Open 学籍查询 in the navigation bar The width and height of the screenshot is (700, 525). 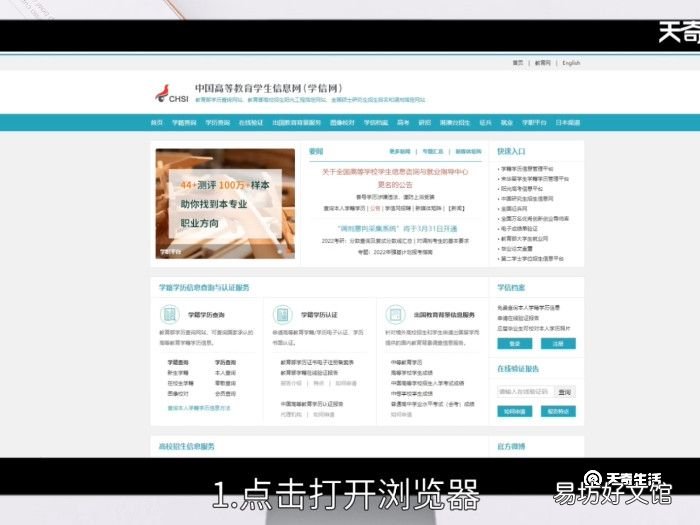pos(184,123)
